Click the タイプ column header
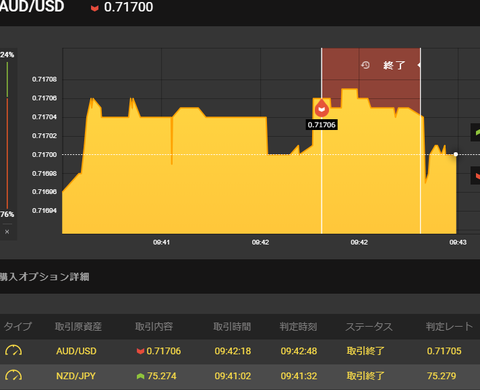 (18, 326)
